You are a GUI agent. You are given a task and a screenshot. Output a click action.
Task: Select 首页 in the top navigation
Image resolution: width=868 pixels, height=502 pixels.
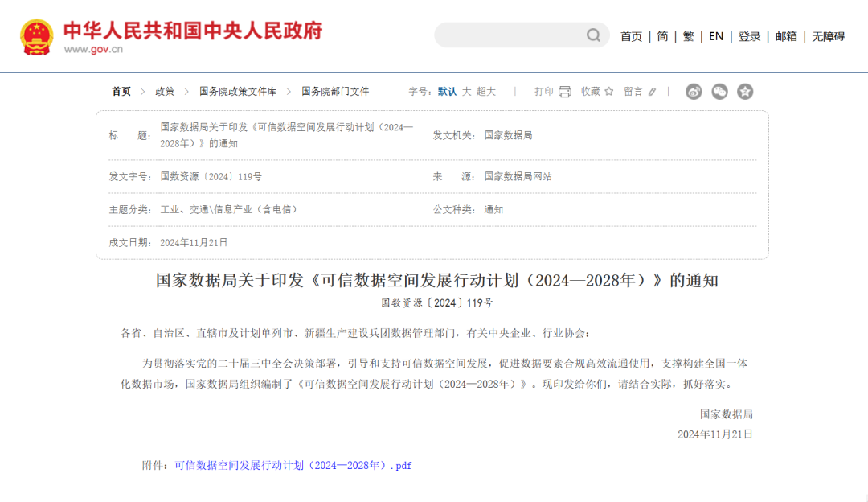(x=631, y=36)
